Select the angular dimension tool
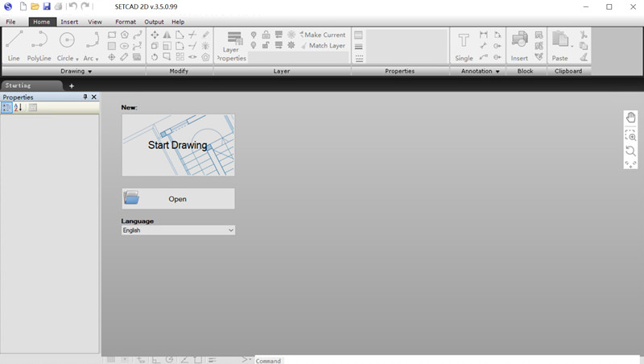This screenshot has height=364, width=644. [x=497, y=35]
